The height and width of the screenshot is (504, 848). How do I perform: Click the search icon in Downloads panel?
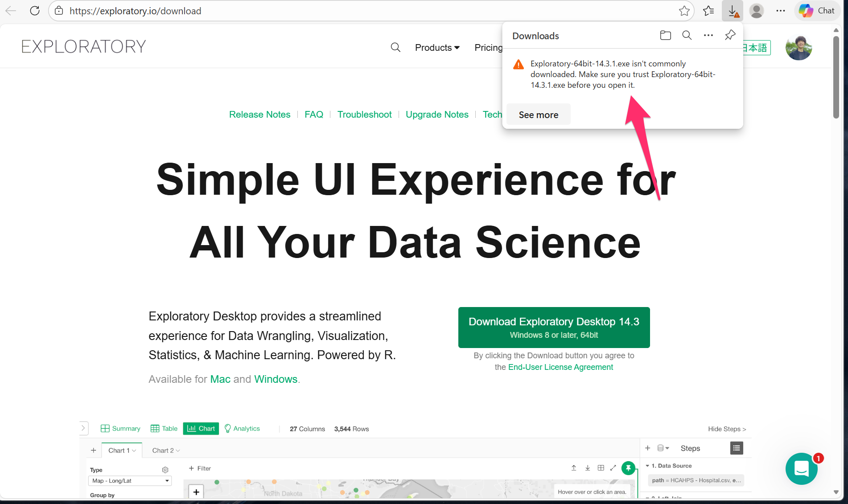(687, 36)
